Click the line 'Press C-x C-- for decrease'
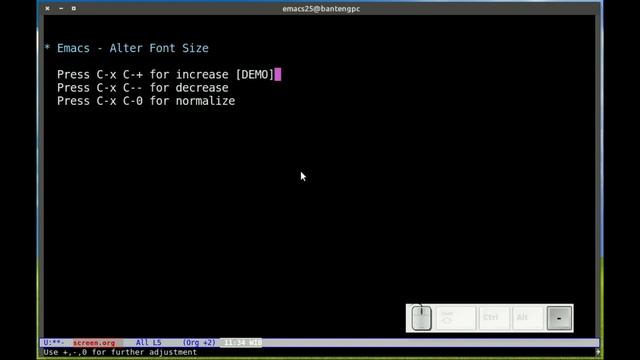 click(142, 88)
